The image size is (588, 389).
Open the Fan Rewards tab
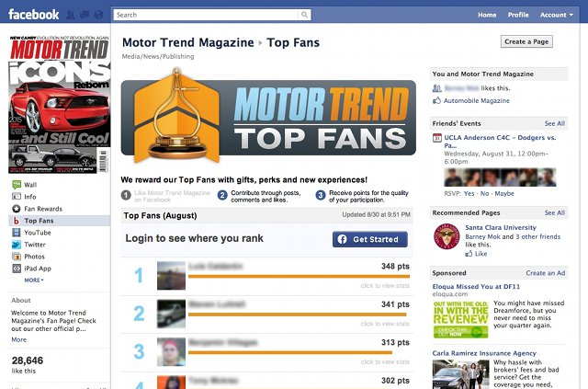click(x=43, y=209)
